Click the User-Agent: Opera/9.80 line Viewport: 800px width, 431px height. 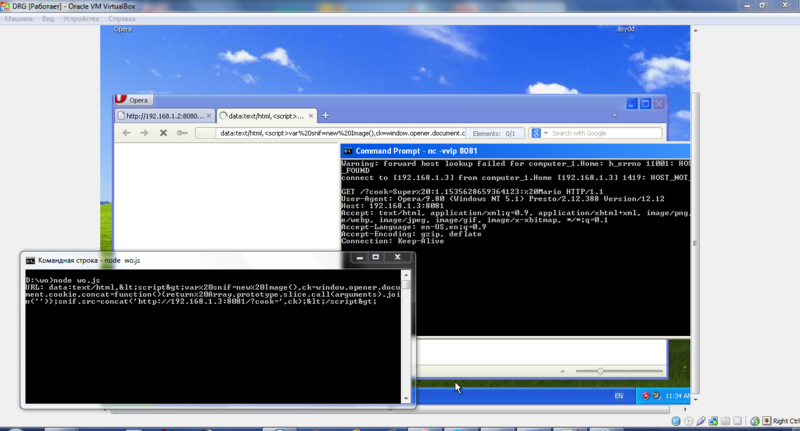(x=503, y=199)
